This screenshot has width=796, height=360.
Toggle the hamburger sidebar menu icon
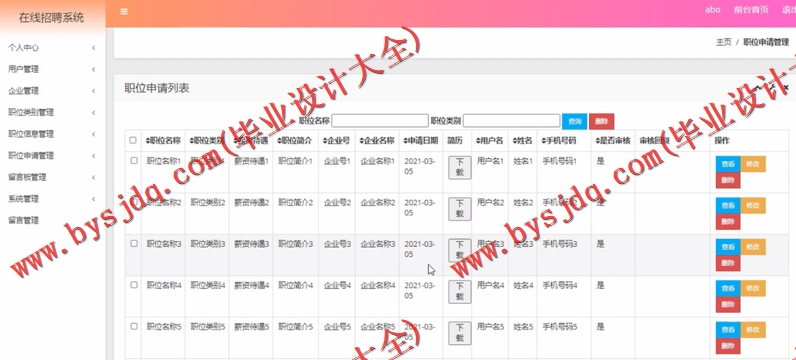(124, 11)
